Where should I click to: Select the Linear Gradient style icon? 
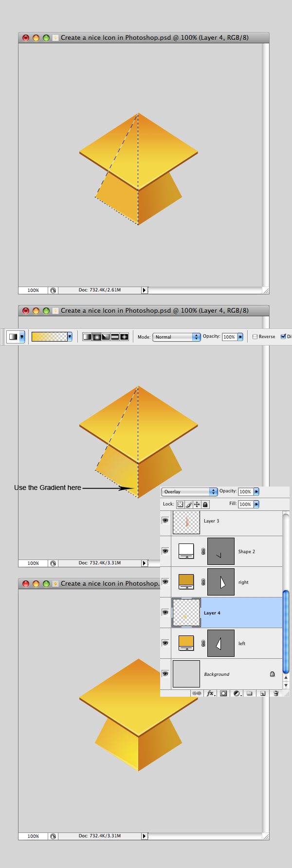87,337
